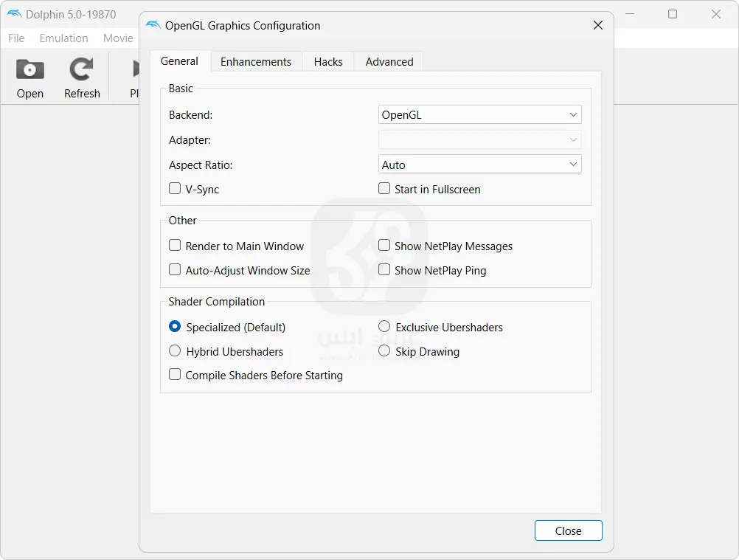This screenshot has width=739, height=560.
Task: Open the Emulation menu
Action: point(63,38)
